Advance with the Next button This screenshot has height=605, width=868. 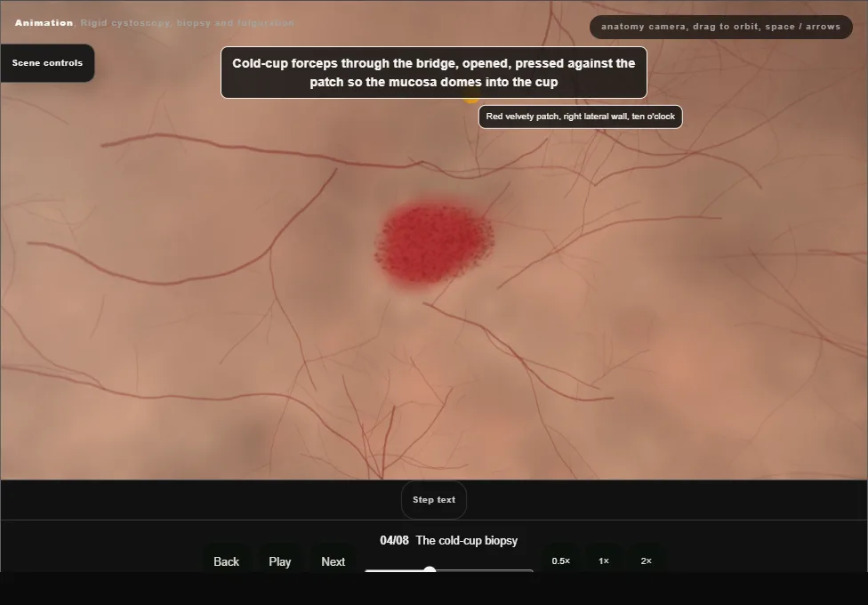334,561
